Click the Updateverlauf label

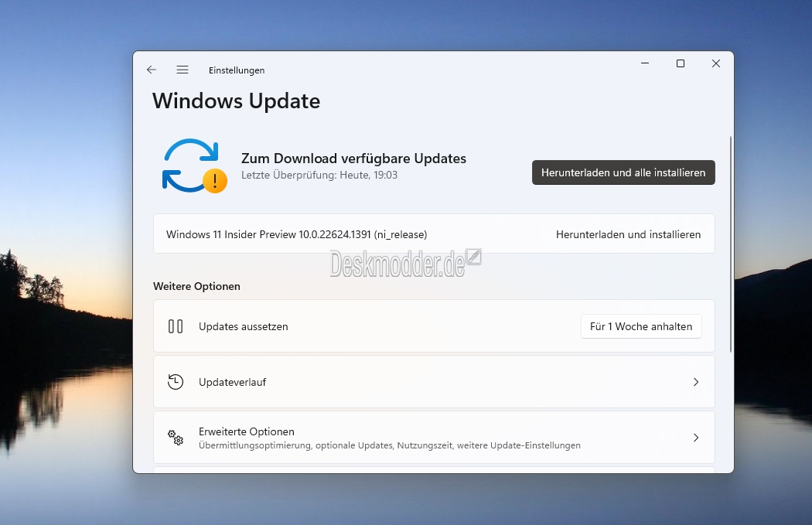(x=233, y=382)
